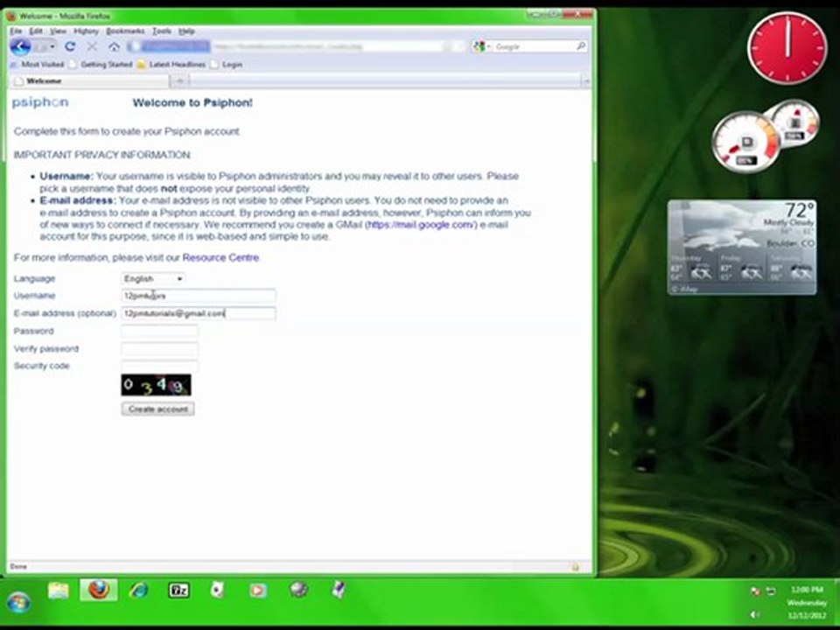Image resolution: width=840 pixels, height=630 pixels.
Task: Launch Internet Explorer from taskbar
Action: (x=139, y=591)
